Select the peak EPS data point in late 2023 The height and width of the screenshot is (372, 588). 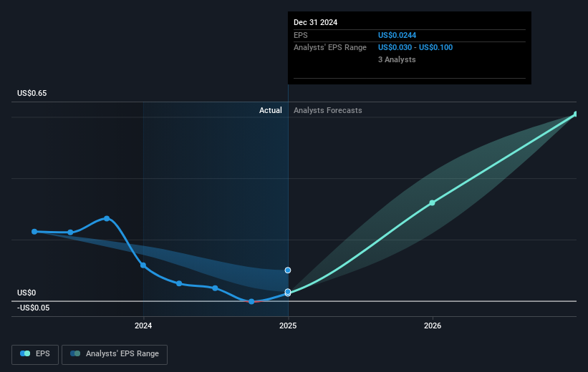click(107, 218)
